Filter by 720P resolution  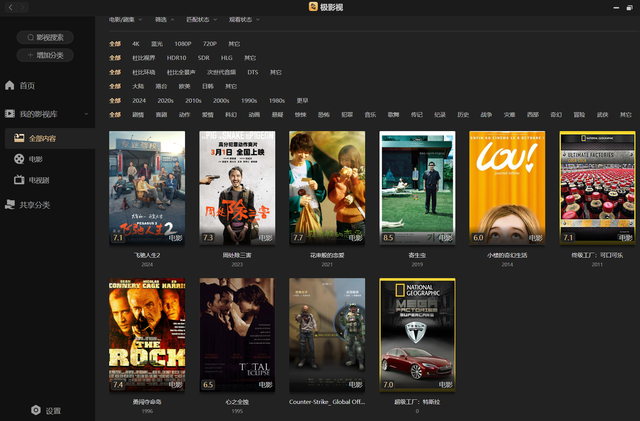(x=210, y=44)
